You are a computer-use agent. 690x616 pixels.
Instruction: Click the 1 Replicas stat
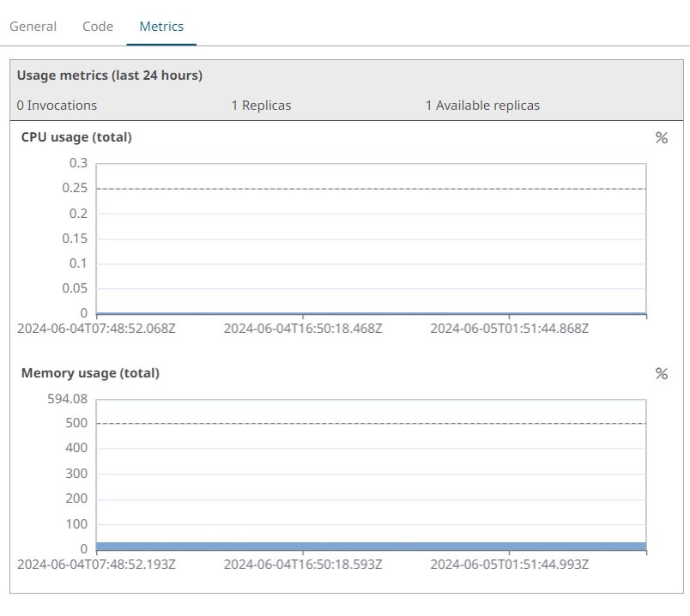(x=261, y=106)
